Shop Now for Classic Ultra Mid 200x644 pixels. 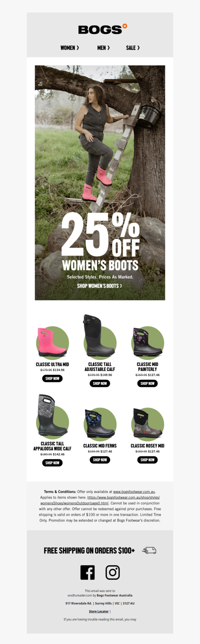point(52,378)
